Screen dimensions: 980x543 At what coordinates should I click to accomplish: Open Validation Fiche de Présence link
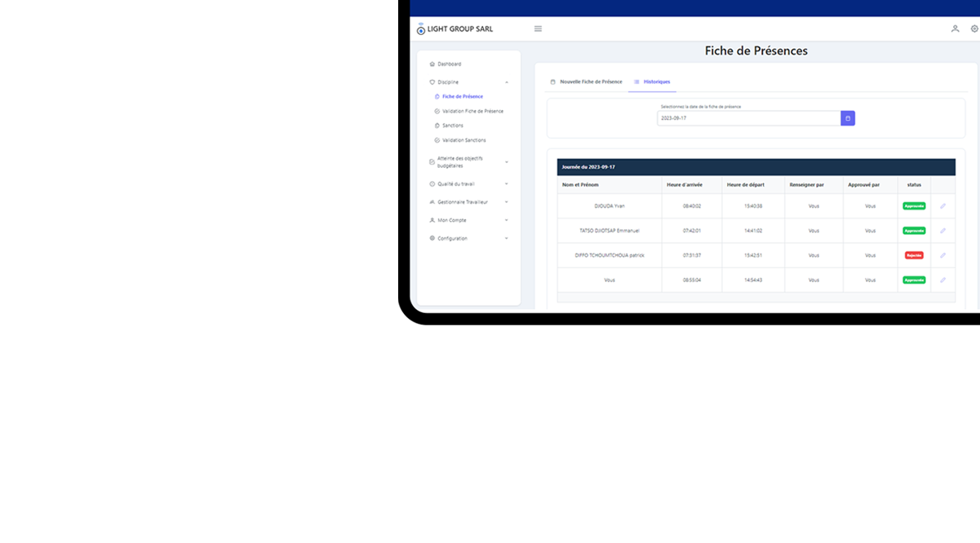(x=472, y=112)
